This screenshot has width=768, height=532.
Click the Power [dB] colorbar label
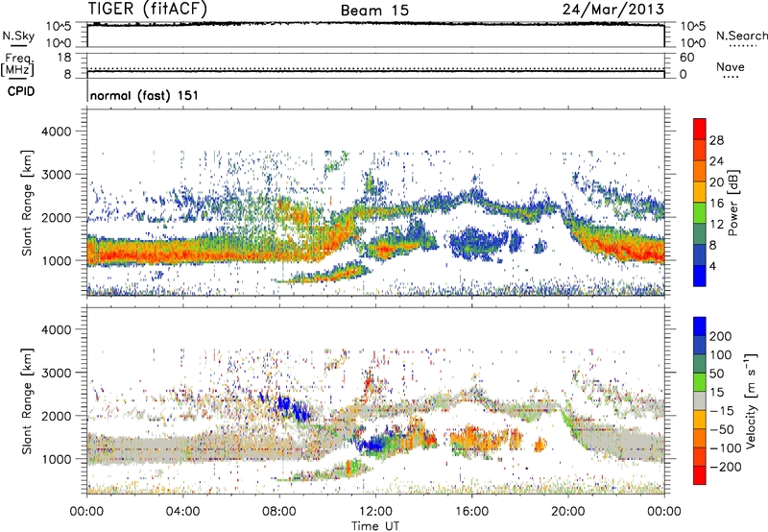pyautogui.click(x=733, y=203)
